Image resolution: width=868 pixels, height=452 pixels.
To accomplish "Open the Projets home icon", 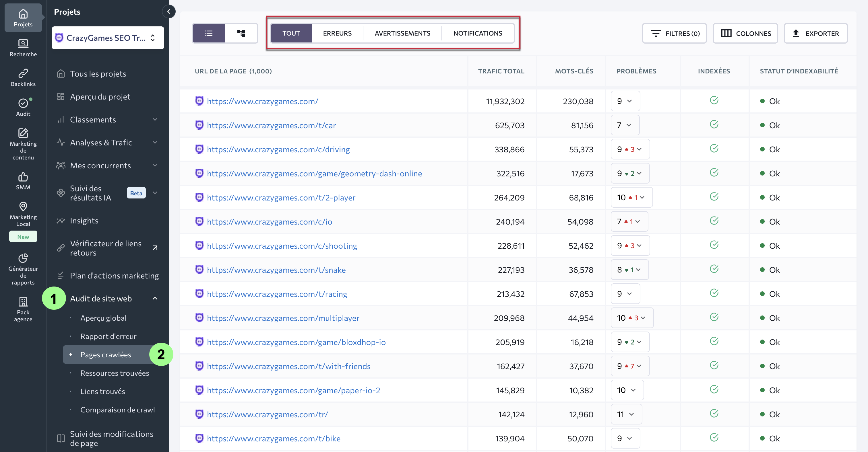I will (23, 14).
